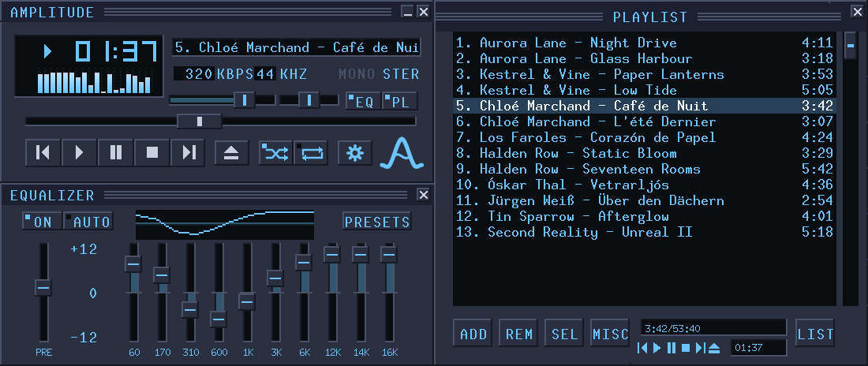868x366 pixels.
Task: Open the playlist MISC menu
Action: (x=611, y=334)
